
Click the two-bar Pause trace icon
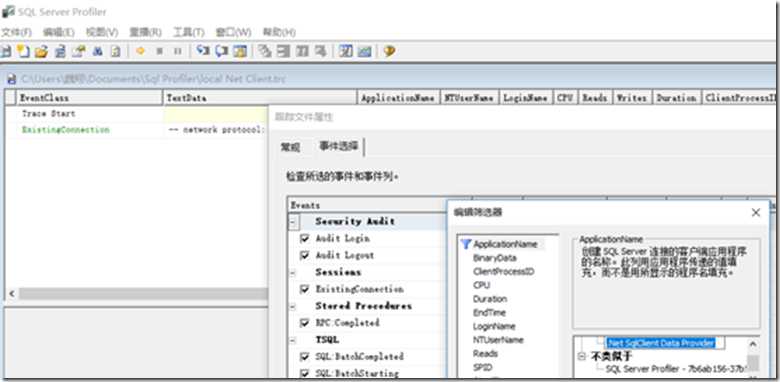coord(178,51)
